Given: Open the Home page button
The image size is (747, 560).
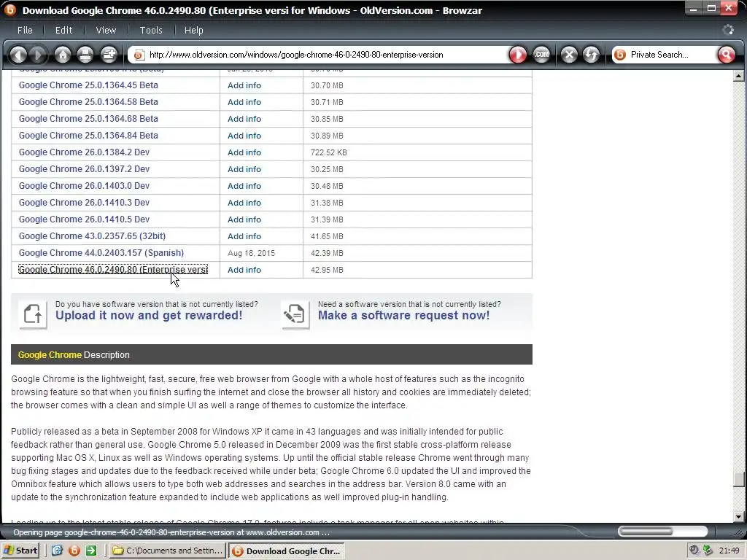Looking at the screenshot, I should pos(63,55).
